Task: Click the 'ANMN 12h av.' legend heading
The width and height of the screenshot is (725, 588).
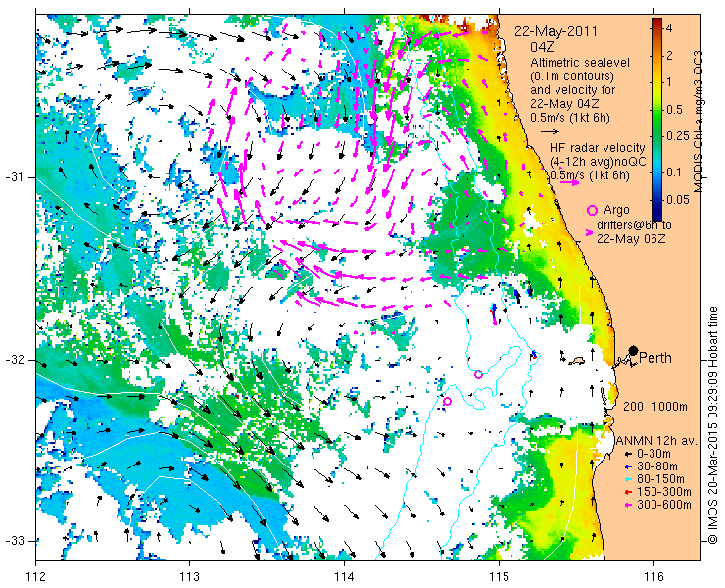Action: pyautogui.click(x=657, y=441)
